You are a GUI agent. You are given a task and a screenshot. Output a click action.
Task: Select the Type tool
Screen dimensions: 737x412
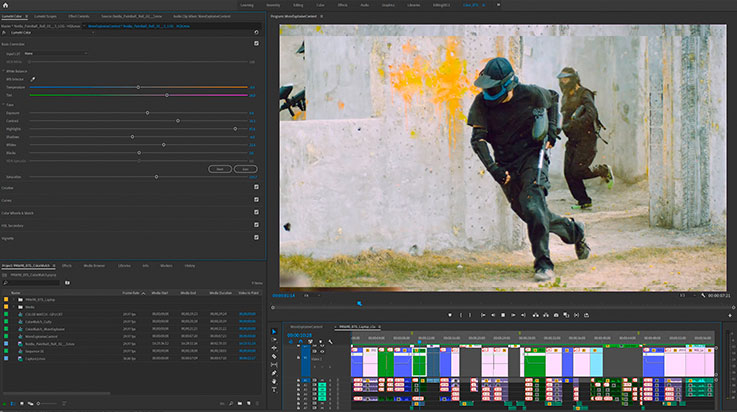coord(275,388)
